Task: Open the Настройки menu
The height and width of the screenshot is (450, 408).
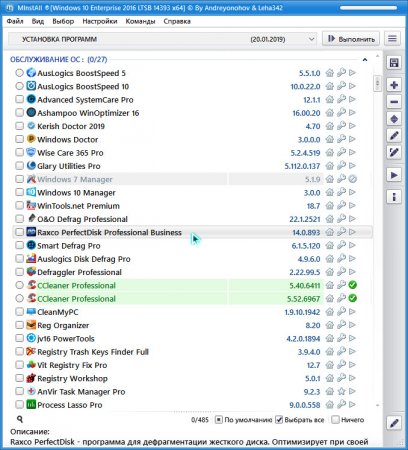Action: (100, 21)
